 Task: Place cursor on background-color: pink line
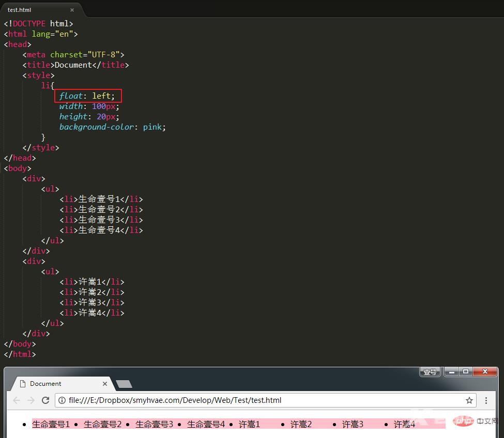coord(112,127)
